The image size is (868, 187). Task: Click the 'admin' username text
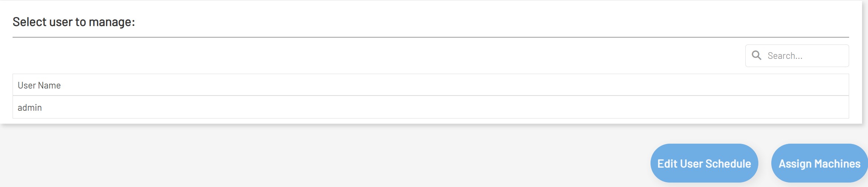pos(30,108)
